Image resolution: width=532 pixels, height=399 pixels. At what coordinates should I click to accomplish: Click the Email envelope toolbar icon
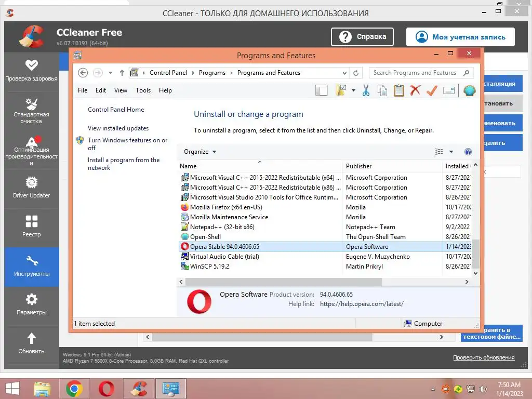(448, 90)
